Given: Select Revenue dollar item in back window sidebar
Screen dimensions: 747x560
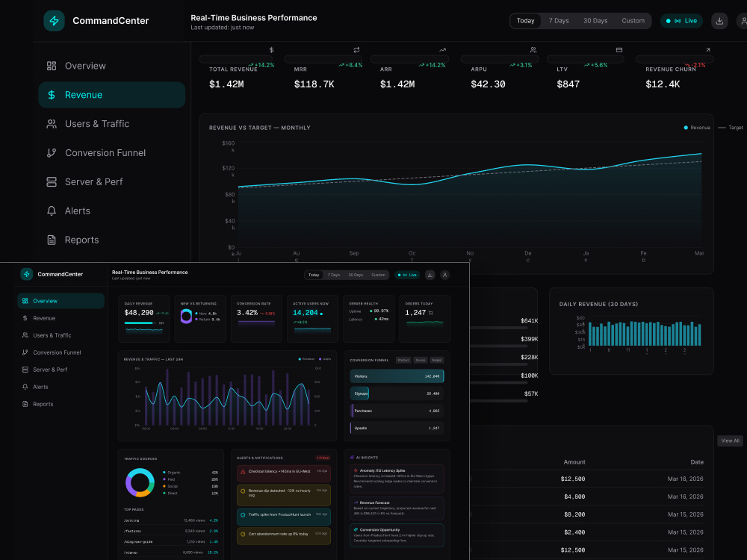Looking at the screenshot, I should coord(111,95).
